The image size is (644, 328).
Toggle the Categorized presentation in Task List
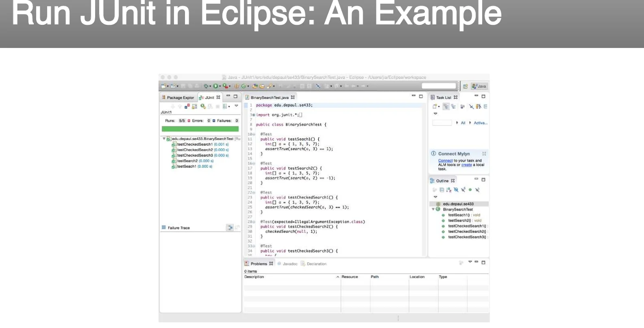(446, 106)
